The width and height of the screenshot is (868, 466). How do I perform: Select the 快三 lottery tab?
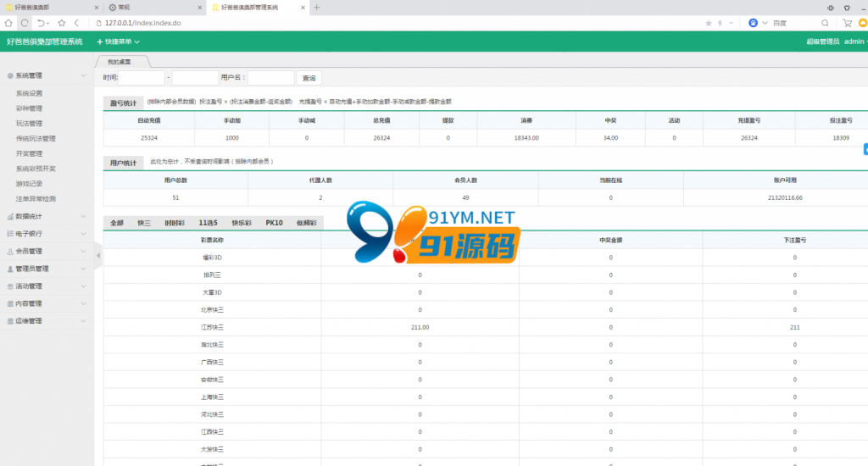point(144,223)
